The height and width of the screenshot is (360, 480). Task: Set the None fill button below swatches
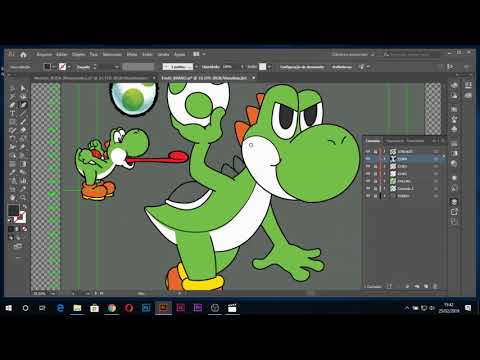click(x=25, y=229)
